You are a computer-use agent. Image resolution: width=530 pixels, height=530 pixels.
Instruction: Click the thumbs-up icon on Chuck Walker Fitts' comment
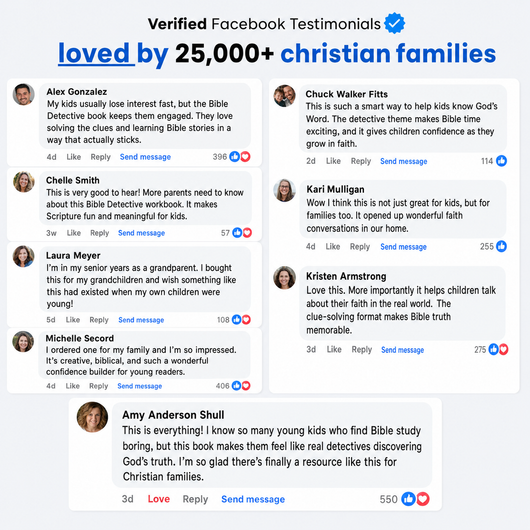[x=502, y=161]
